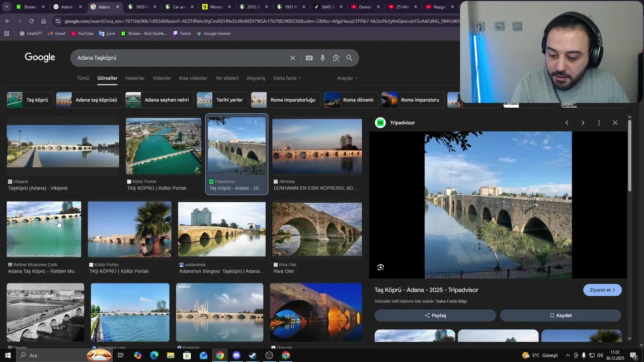Select the Tümü search tab

point(83,78)
